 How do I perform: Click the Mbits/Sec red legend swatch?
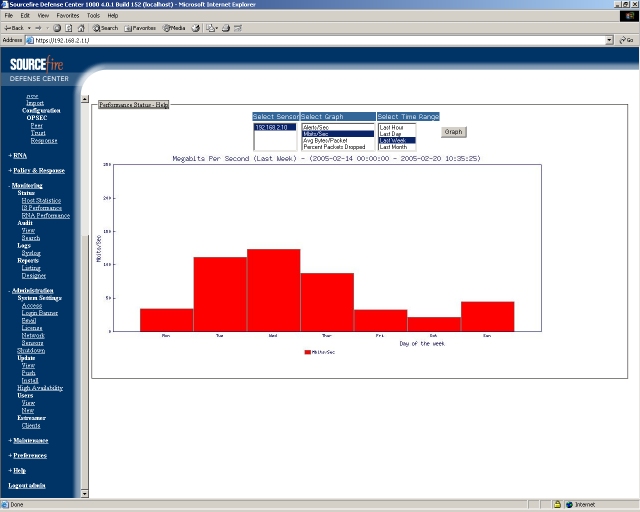pos(308,352)
